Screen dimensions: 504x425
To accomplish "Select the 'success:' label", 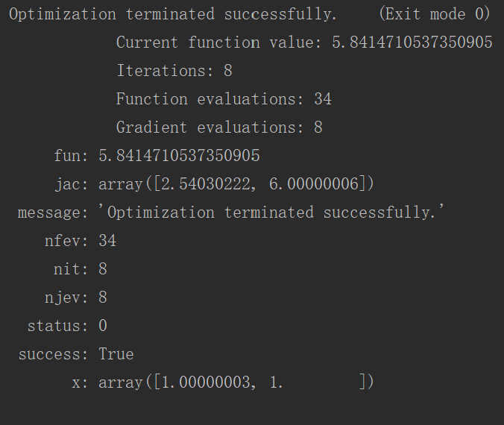I will pos(54,354).
